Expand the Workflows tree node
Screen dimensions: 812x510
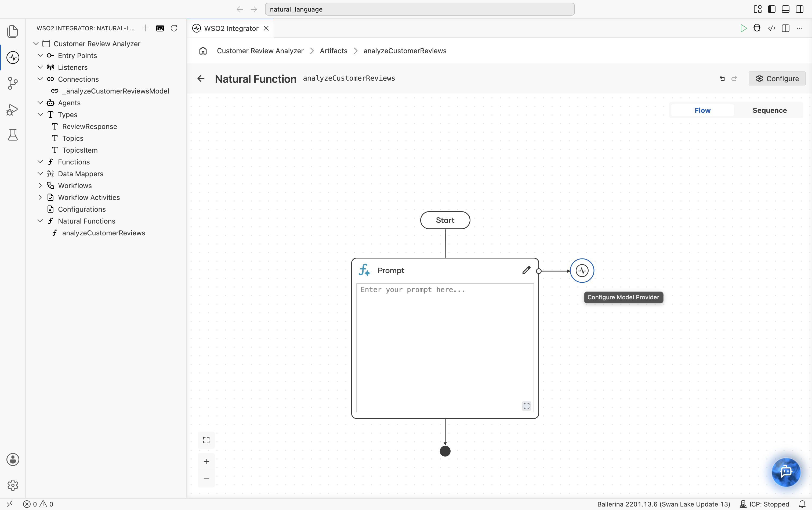pyautogui.click(x=40, y=185)
